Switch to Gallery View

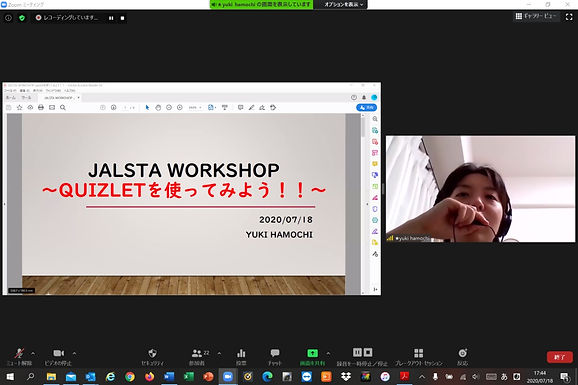536,16
